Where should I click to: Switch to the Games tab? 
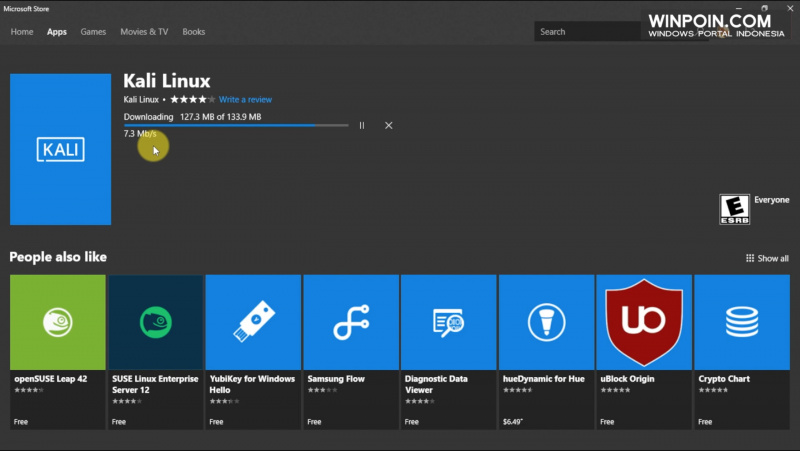point(93,32)
